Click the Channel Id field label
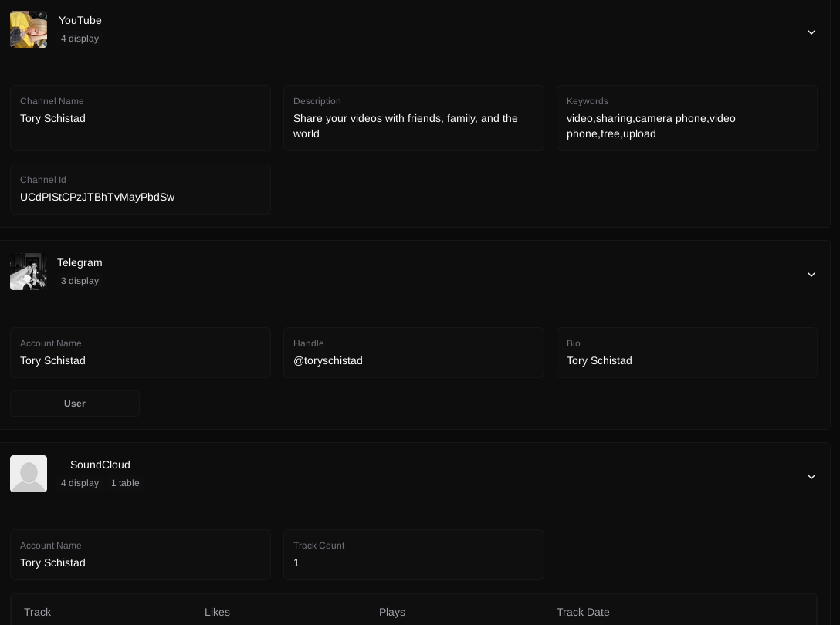Image resolution: width=840 pixels, height=625 pixels. pyautogui.click(x=43, y=180)
